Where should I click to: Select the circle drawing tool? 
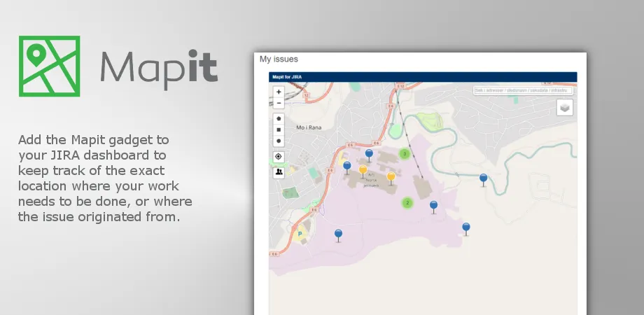[x=279, y=141]
